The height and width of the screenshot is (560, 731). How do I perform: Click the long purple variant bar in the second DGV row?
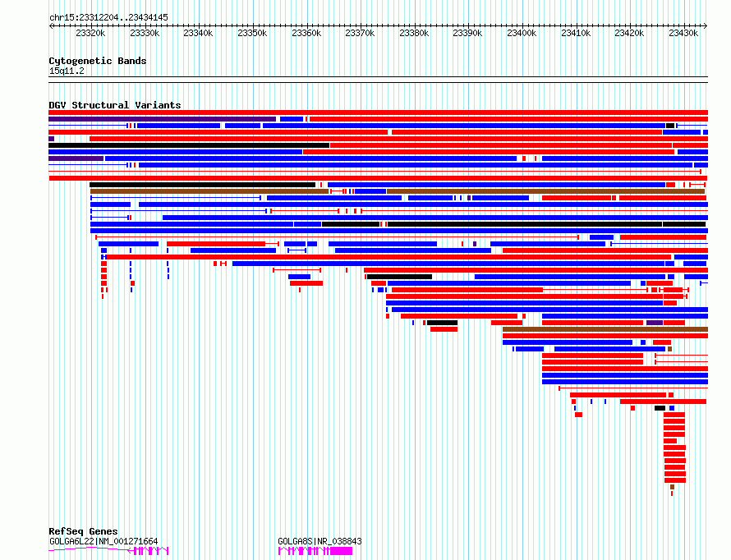pos(163,119)
